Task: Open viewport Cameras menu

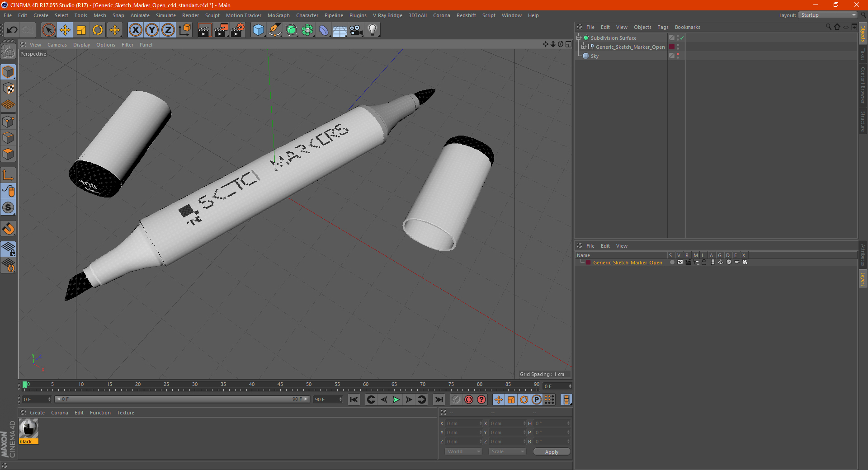Action: point(57,45)
